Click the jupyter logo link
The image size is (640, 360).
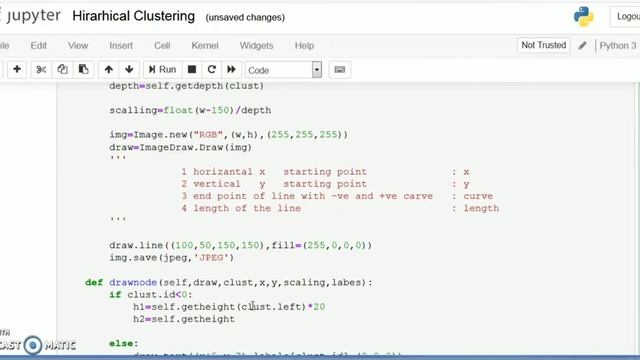tap(31, 16)
